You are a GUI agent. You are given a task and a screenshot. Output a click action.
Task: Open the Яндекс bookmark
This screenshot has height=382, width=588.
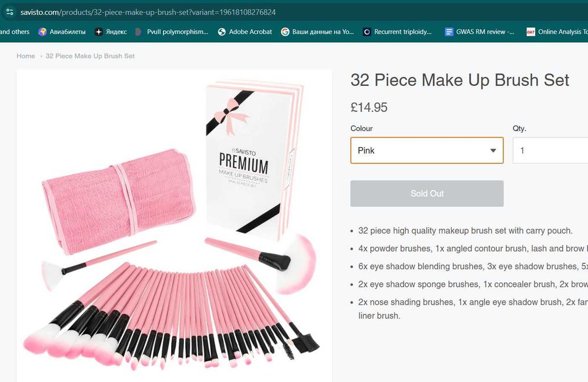(x=111, y=32)
